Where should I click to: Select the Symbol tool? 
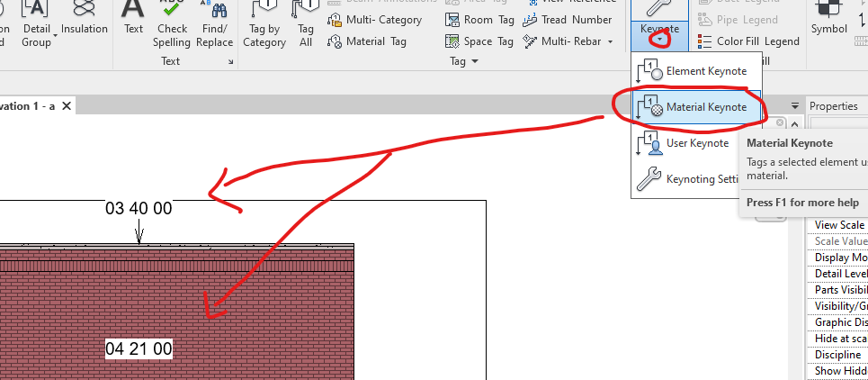(828, 18)
